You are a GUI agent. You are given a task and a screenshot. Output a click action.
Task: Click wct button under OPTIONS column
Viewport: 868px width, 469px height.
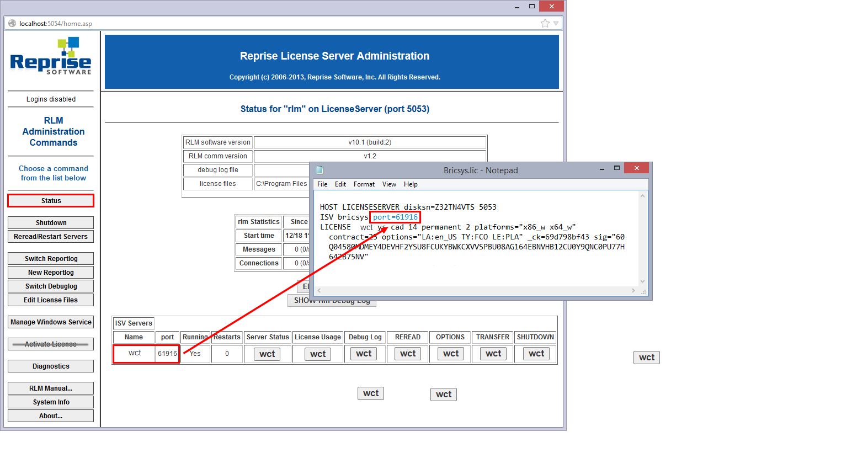[x=451, y=354]
